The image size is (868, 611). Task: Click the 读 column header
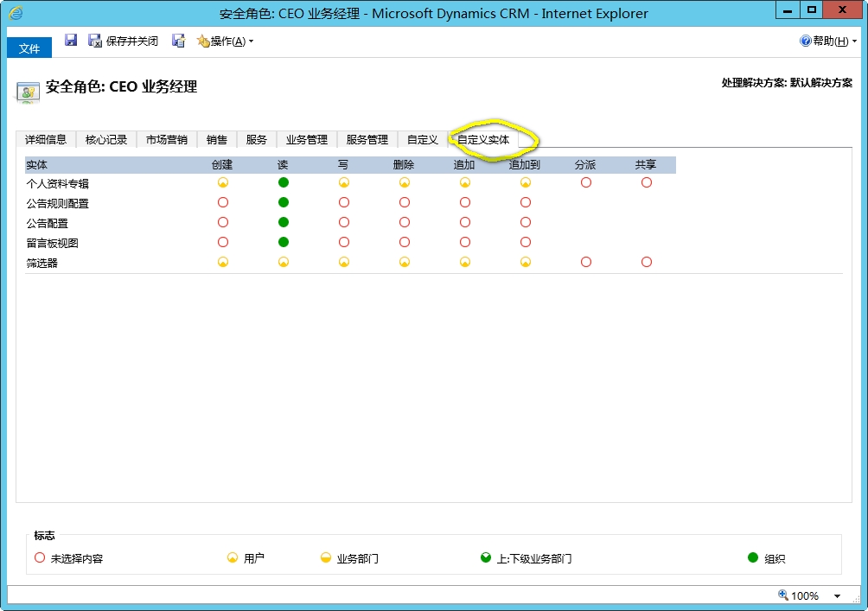tap(283, 165)
